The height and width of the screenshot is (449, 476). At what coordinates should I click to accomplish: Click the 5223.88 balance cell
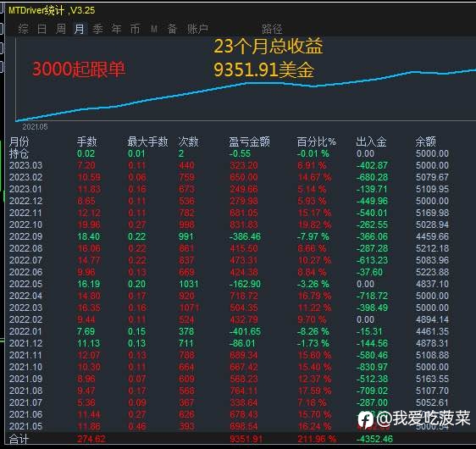point(432,272)
